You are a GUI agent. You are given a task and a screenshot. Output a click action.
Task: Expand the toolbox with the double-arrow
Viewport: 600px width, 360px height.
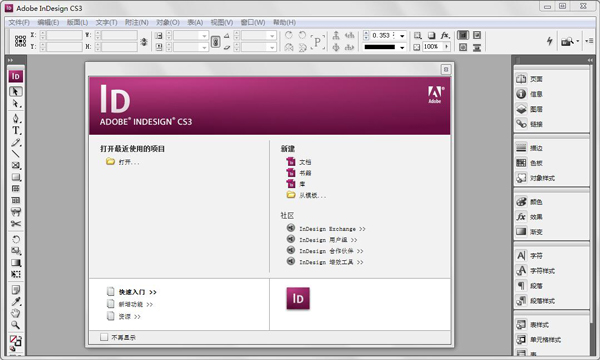[x=10, y=60]
